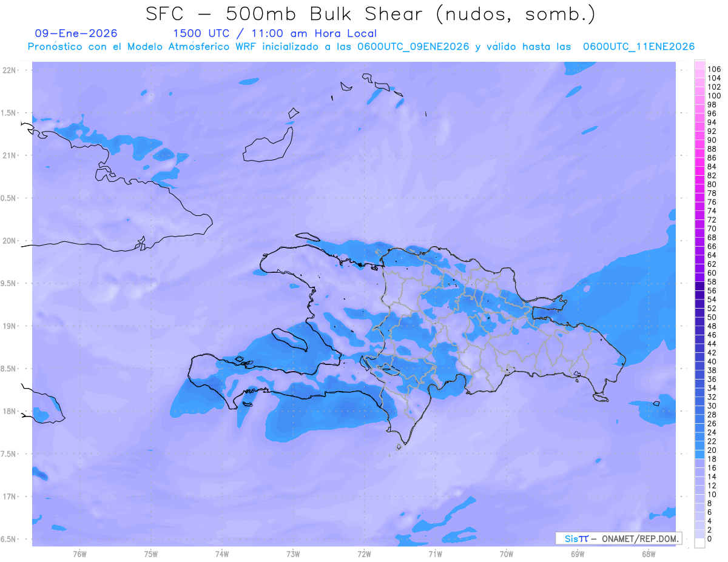
Task: Click the '80' value on the color scale
Action: (712, 184)
